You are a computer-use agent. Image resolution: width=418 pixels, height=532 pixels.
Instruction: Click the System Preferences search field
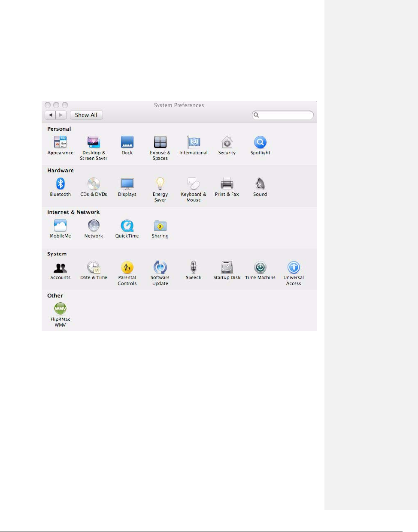[x=285, y=115]
